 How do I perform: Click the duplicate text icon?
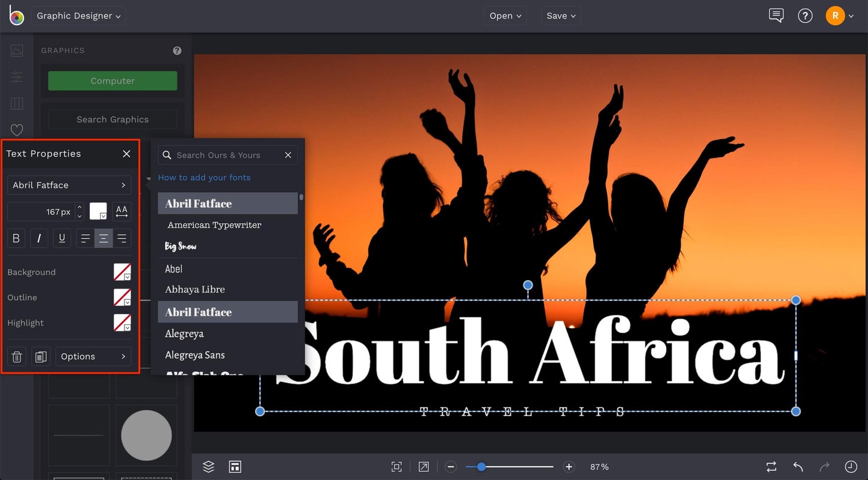(x=40, y=357)
